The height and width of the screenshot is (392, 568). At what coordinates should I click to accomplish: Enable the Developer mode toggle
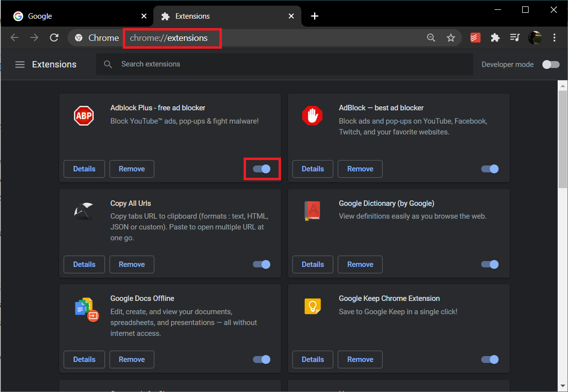tap(551, 65)
